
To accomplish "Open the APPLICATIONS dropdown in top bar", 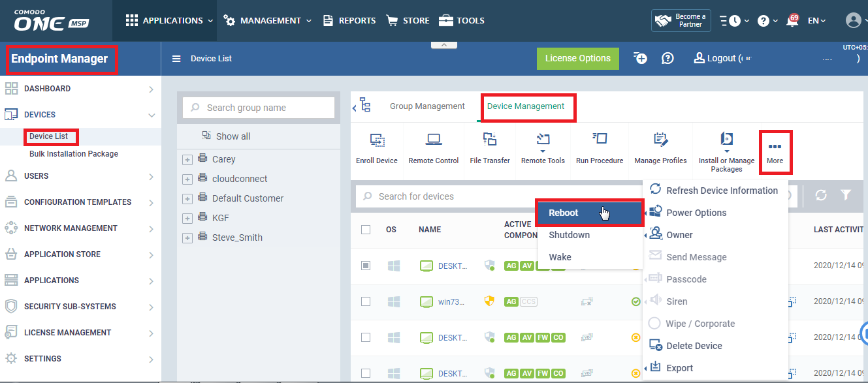I will [x=169, y=20].
